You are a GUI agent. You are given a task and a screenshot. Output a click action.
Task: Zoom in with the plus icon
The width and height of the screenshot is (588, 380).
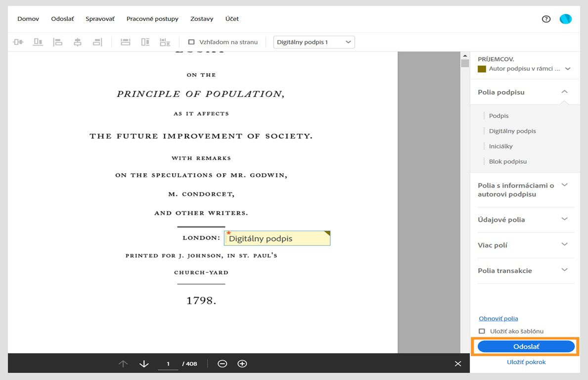click(242, 364)
